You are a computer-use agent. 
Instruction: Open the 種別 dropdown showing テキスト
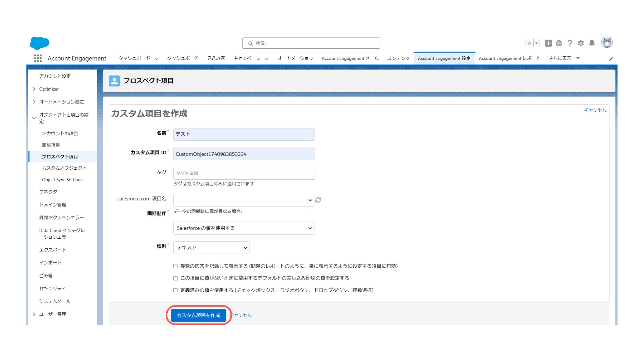(x=211, y=247)
